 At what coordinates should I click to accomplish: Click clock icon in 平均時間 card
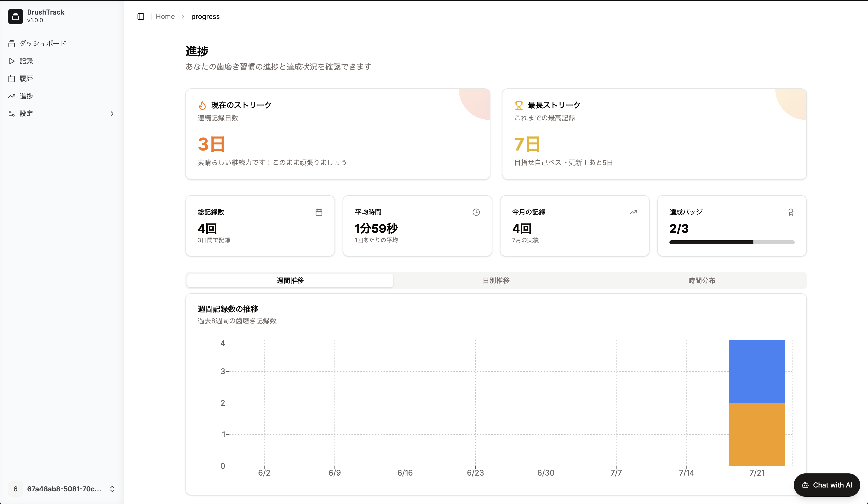[x=476, y=212]
